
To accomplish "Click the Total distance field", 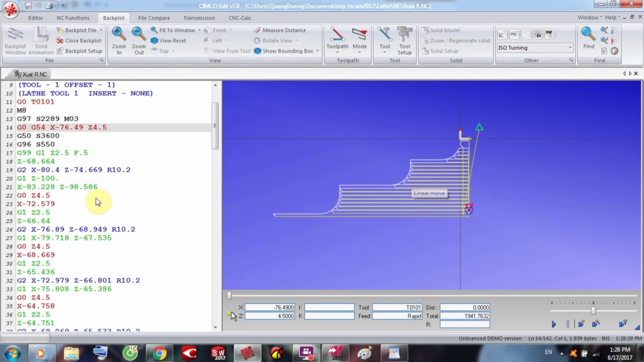I will [465, 316].
